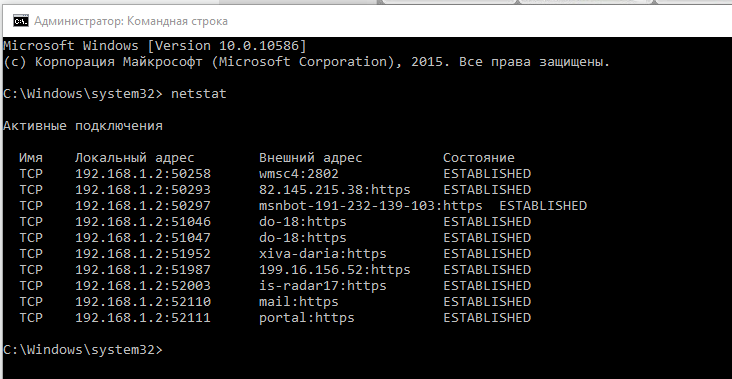Click external address portal:https
Screen dimensions: 732x379
(x=307, y=317)
